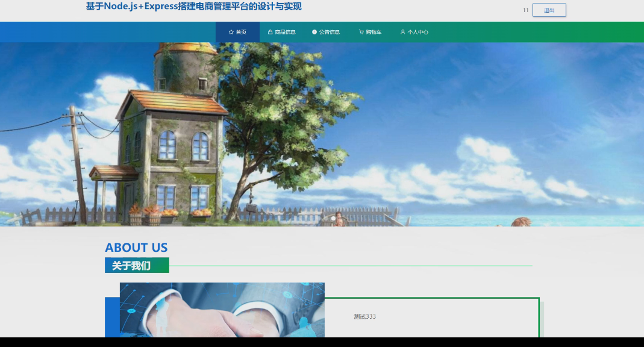
Task: Click the 测试333 description text
Action: pyautogui.click(x=364, y=317)
